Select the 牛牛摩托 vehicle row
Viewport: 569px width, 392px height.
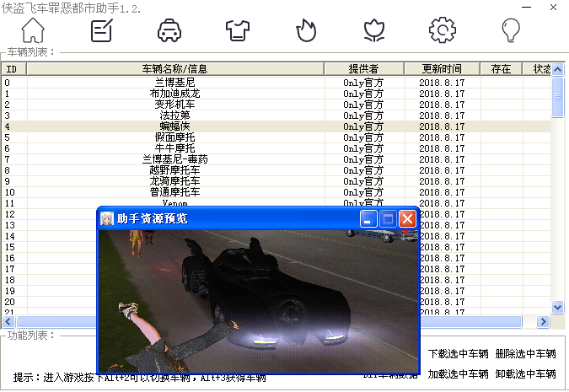[276, 148]
